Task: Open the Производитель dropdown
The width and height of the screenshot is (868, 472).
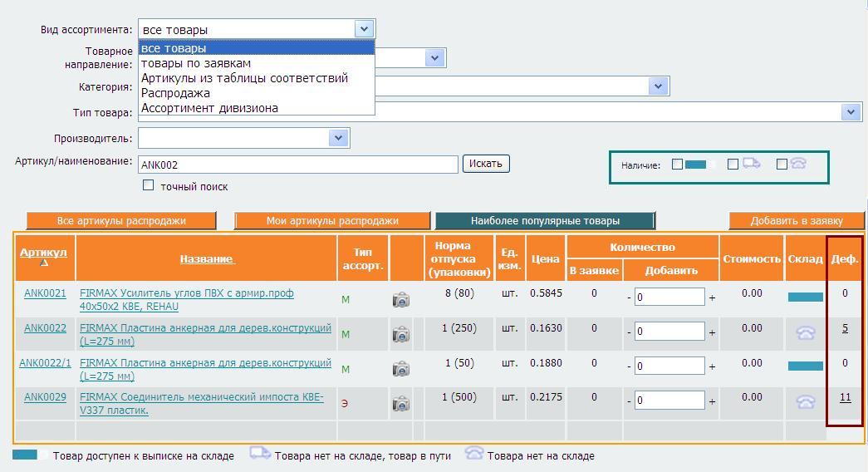Action: click(x=337, y=138)
